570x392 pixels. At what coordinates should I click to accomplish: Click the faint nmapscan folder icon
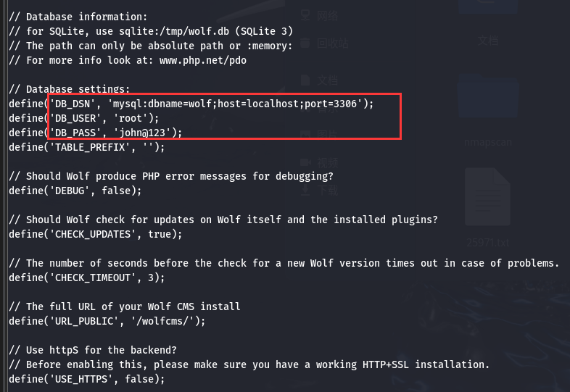[x=487, y=97]
